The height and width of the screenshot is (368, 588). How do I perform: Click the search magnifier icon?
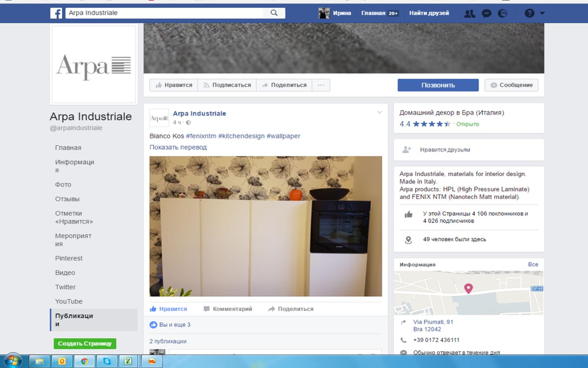pos(274,13)
